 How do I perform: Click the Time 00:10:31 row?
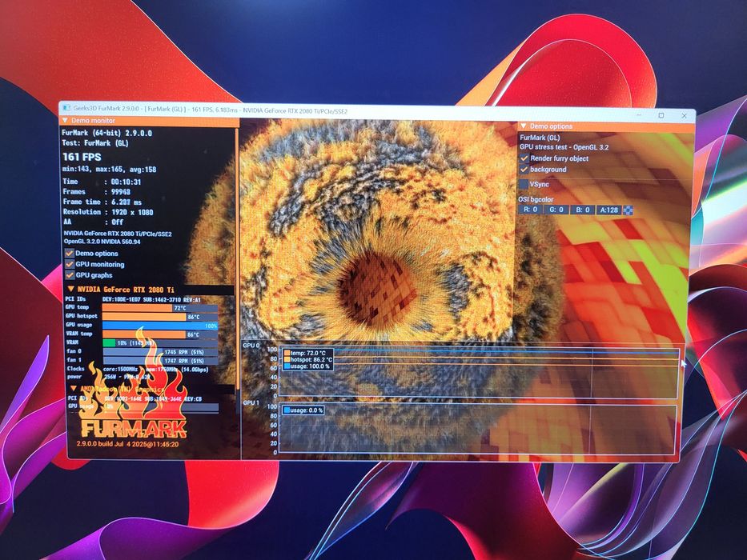(102, 182)
